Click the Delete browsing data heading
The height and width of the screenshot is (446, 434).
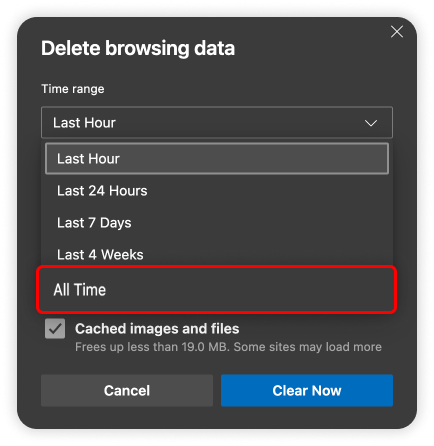click(138, 48)
